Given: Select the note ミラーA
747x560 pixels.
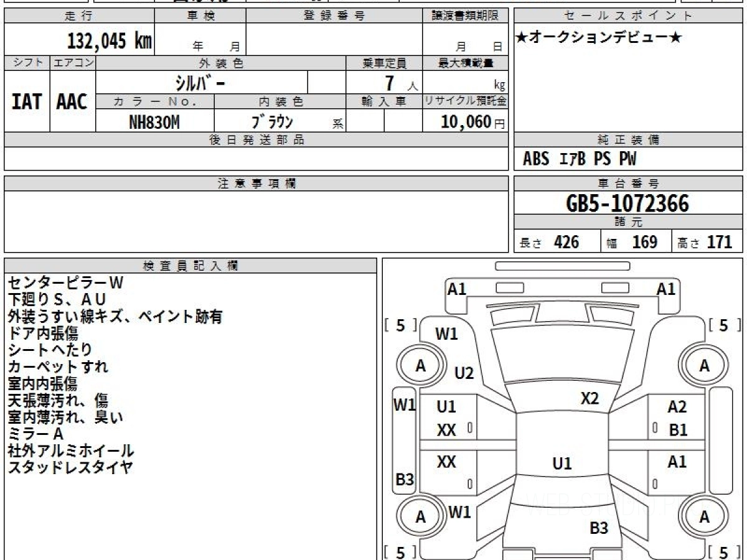Looking at the screenshot, I should [35, 434].
